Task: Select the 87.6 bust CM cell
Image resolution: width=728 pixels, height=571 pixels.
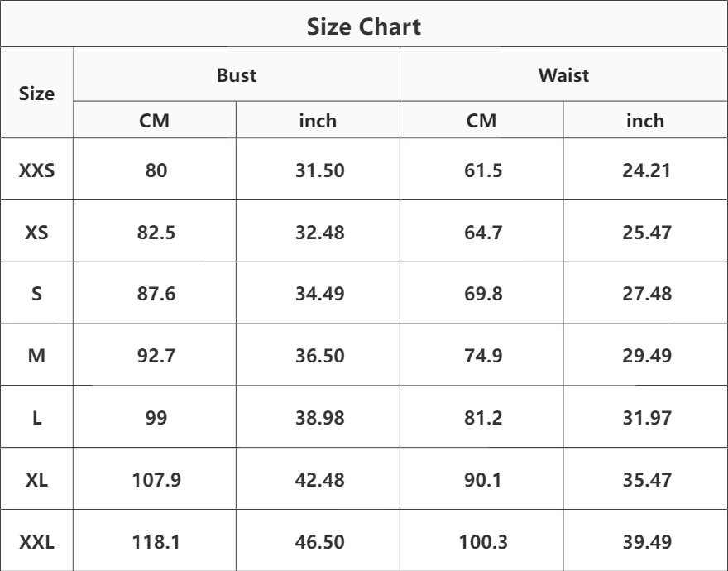Action: tap(156, 294)
